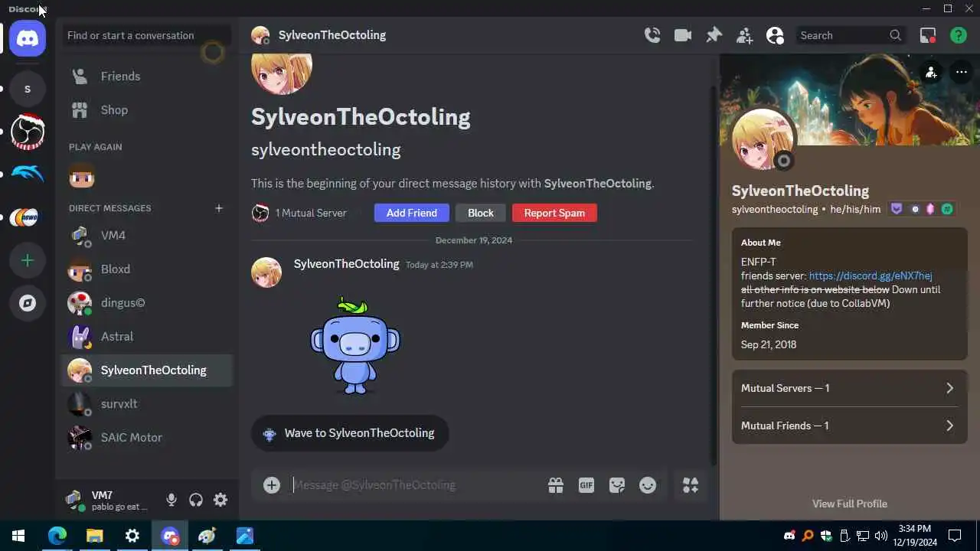Image resolution: width=980 pixels, height=551 pixels.
Task: Open the Play Again game avatar
Action: pyautogui.click(x=81, y=176)
